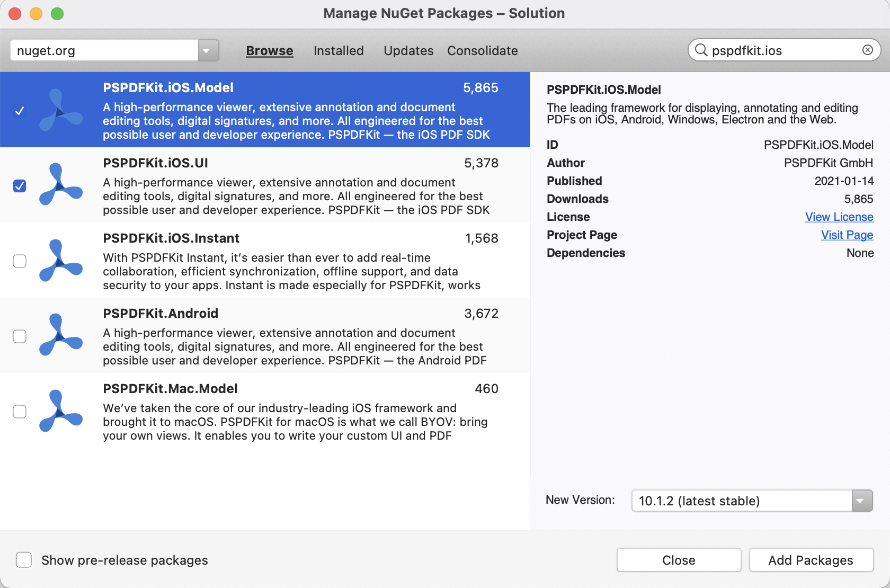Screen dimensions: 890x588
Task: Clear the search field with the X icon
Action: pos(868,50)
